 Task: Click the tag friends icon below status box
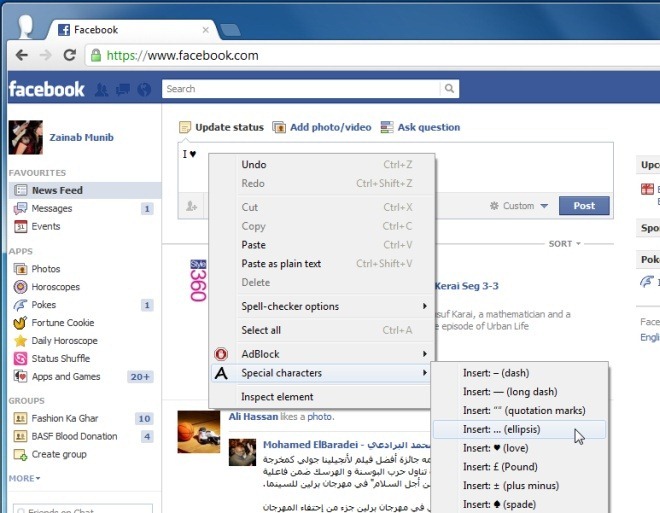pos(192,206)
